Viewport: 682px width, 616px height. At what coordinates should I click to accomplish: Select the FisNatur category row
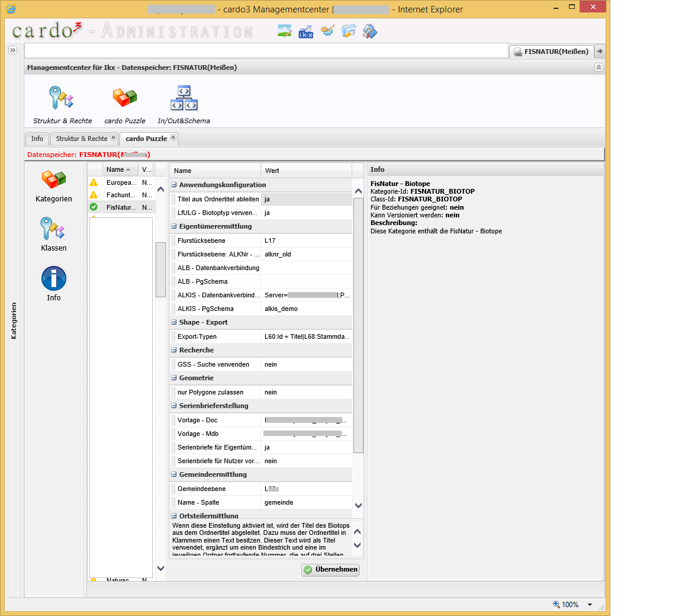tap(121, 207)
